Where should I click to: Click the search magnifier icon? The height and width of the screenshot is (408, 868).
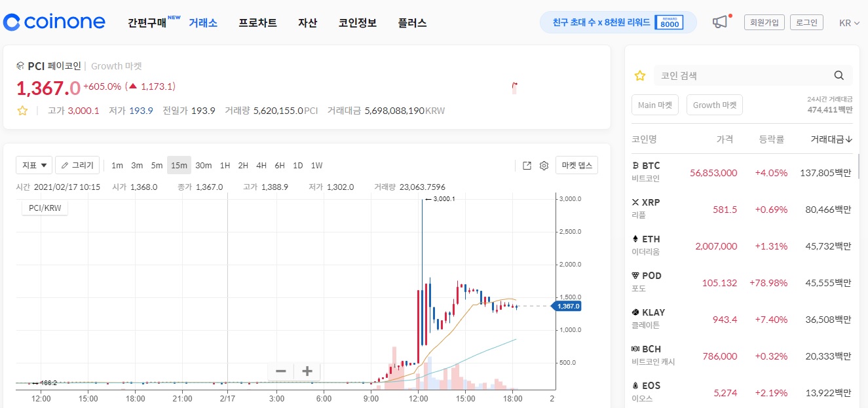[839, 75]
